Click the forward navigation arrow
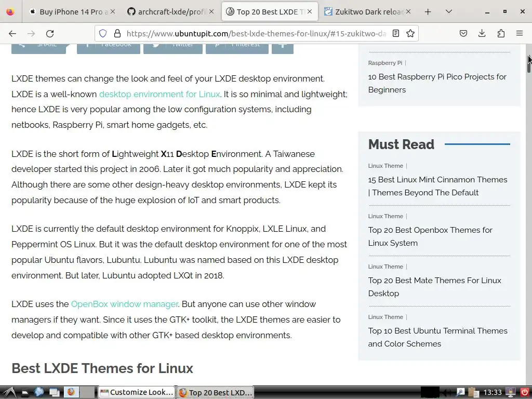 (31, 33)
